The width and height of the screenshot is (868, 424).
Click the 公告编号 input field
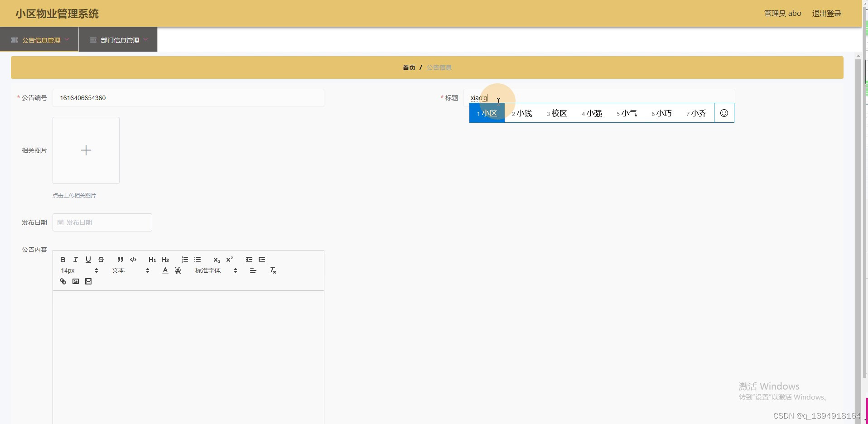click(x=188, y=98)
